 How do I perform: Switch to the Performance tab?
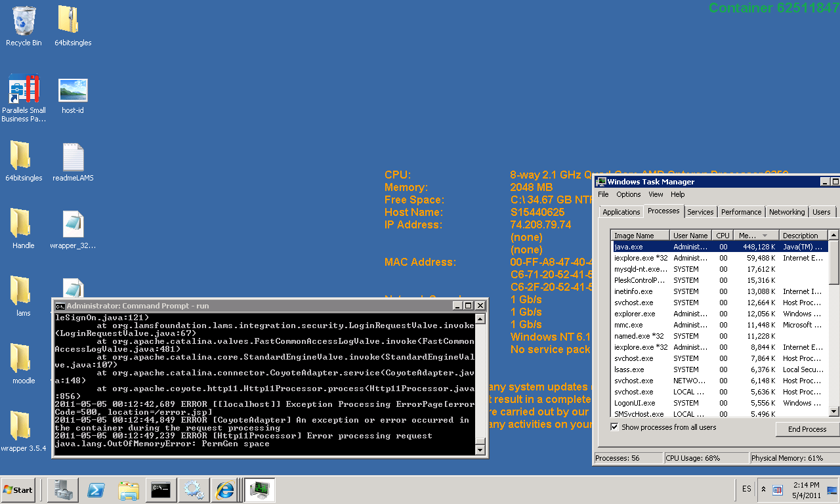click(x=741, y=212)
